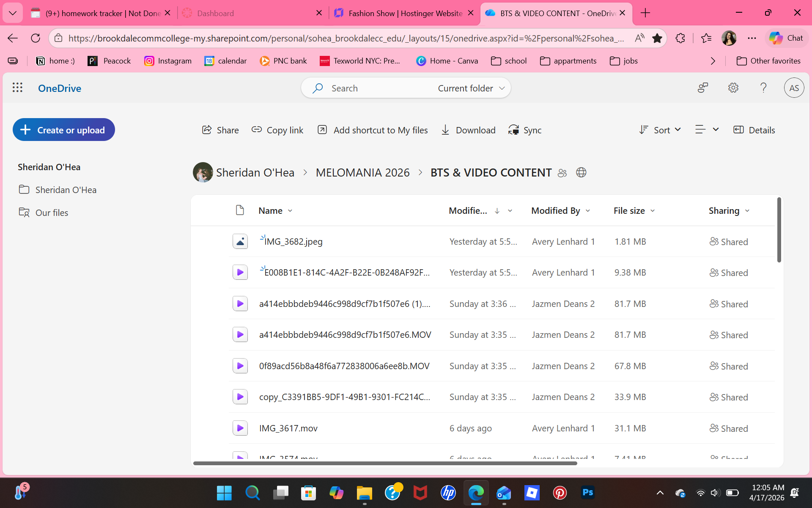This screenshot has width=812, height=508.
Task: Navigate to MELOMANIA 2026 breadcrumb
Action: click(362, 173)
